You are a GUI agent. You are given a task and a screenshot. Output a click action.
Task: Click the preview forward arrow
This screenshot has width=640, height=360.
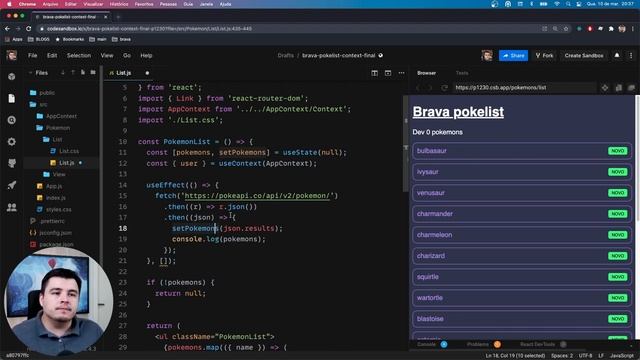(x=430, y=87)
